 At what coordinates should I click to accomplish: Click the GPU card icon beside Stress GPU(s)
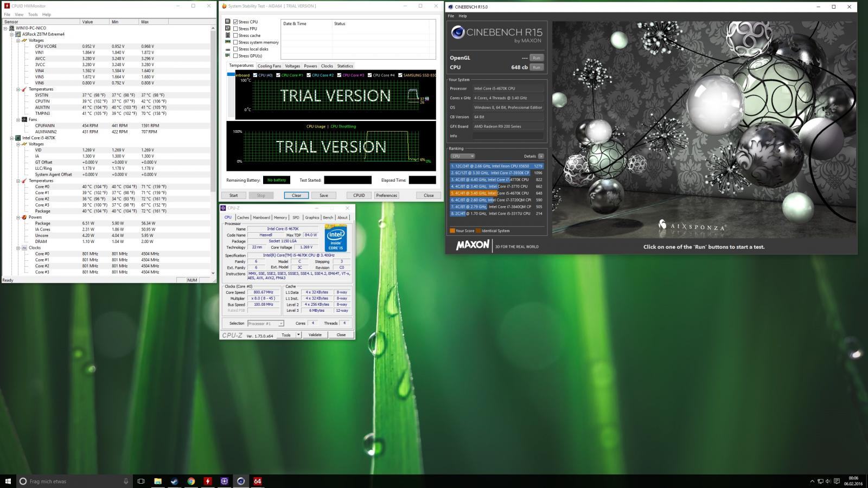[x=228, y=55]
